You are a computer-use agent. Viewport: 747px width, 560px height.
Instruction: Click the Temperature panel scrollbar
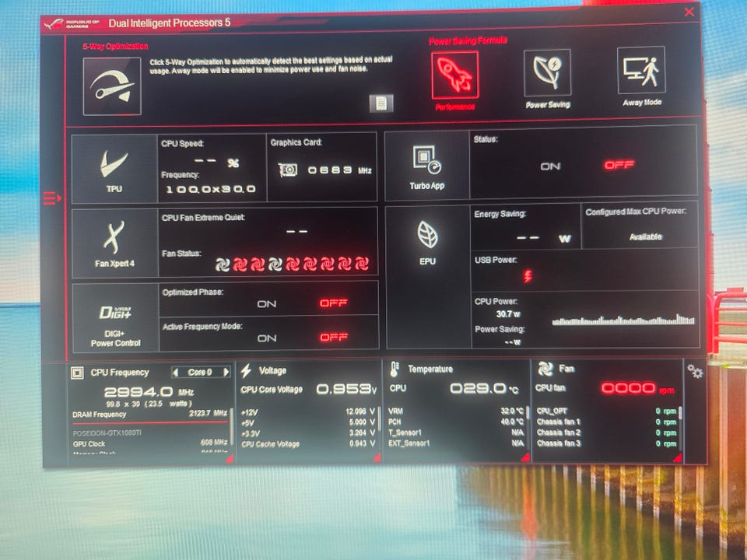tap(528, 412)
